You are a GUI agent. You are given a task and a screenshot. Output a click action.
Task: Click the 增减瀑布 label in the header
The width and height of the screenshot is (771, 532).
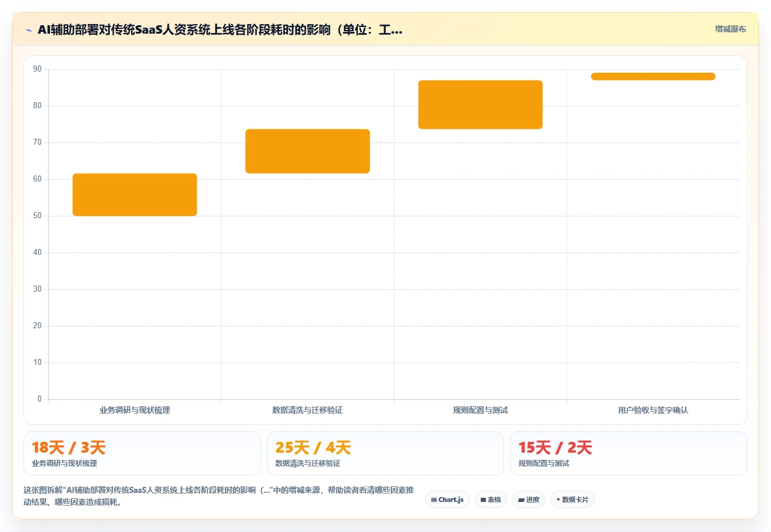tap(731, 29)
